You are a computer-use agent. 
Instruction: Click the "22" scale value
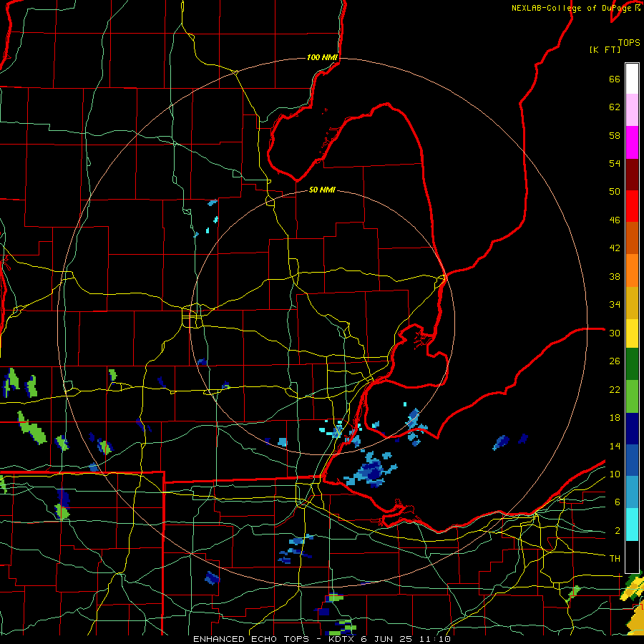tap(615, 390)
